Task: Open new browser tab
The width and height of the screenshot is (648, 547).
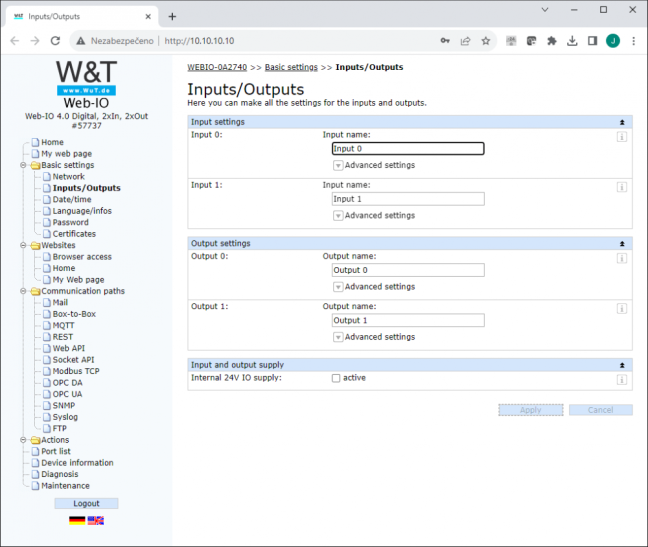Action: point(172,17)
